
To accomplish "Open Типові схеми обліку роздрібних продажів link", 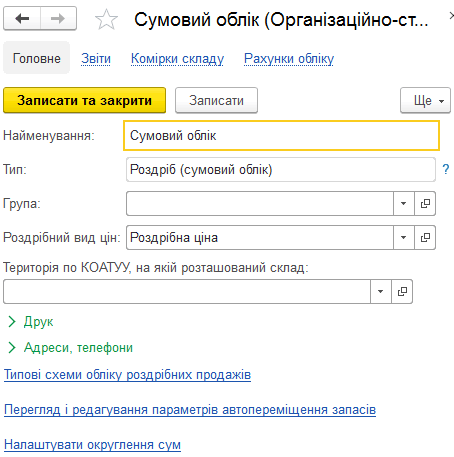I will tap(127, 375).
